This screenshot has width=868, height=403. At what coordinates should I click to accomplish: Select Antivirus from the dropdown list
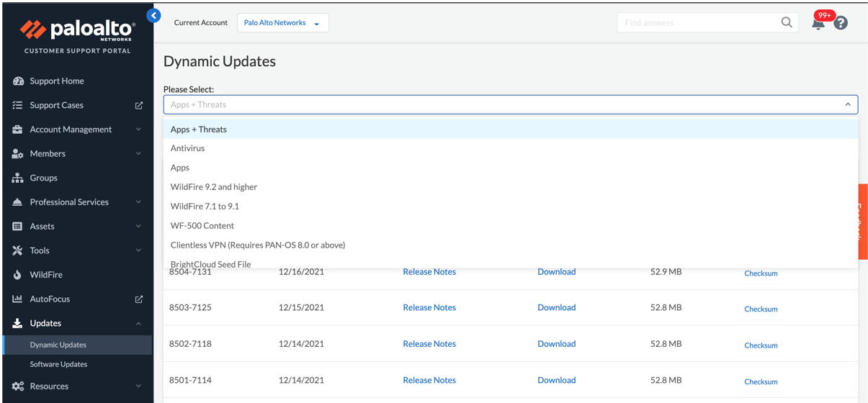(188, 148)
